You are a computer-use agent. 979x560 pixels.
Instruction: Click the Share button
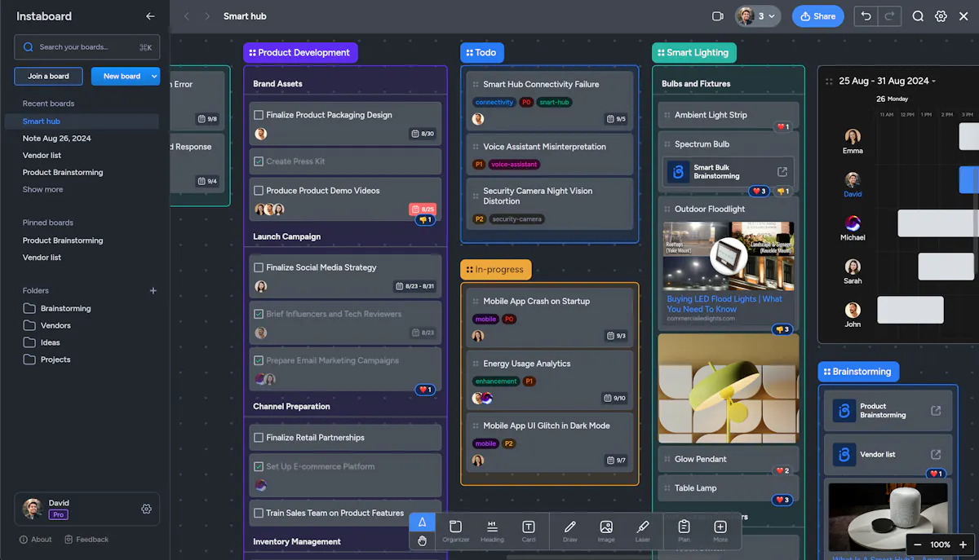click(x=818, y=16)
